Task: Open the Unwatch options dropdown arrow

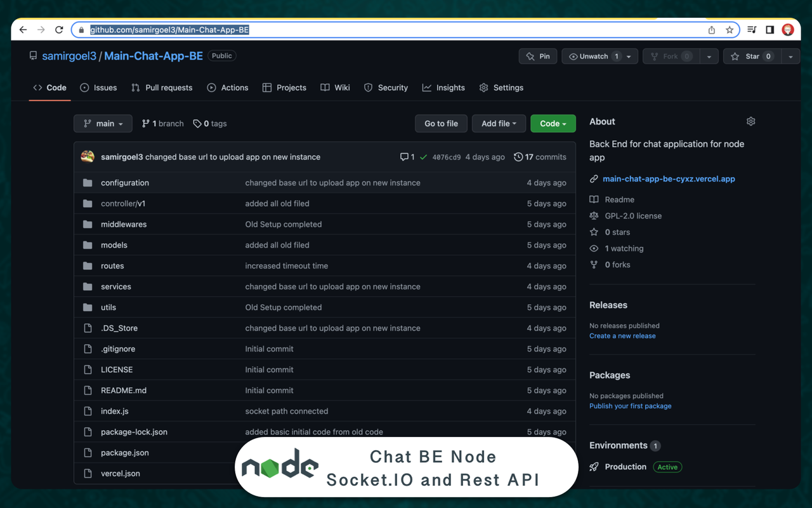Action: [629, 57]
